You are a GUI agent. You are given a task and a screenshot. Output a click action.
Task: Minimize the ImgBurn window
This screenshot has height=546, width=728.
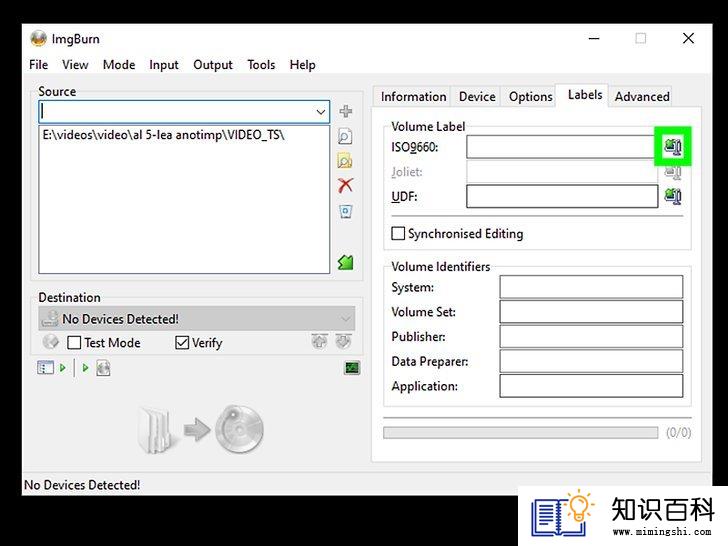594,39
